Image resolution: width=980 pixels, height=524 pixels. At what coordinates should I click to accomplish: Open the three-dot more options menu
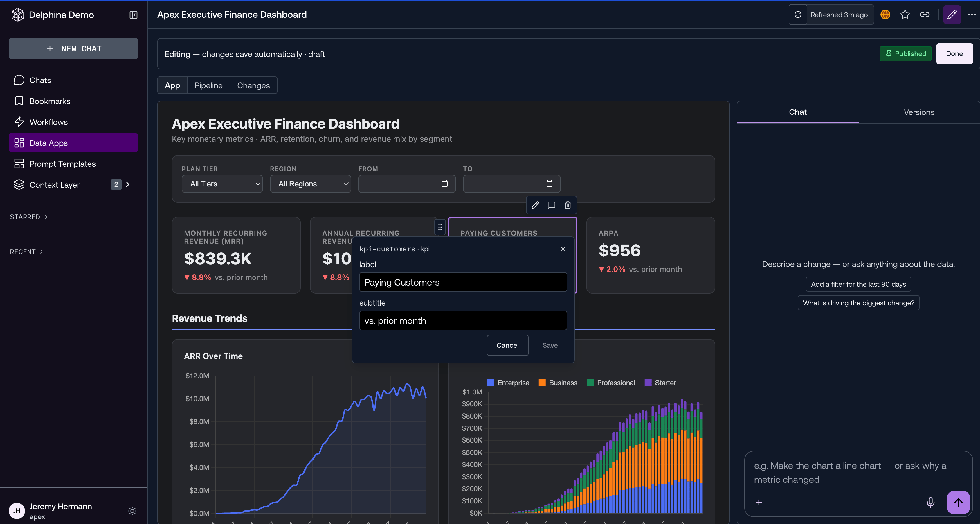[x=972, y=15]
